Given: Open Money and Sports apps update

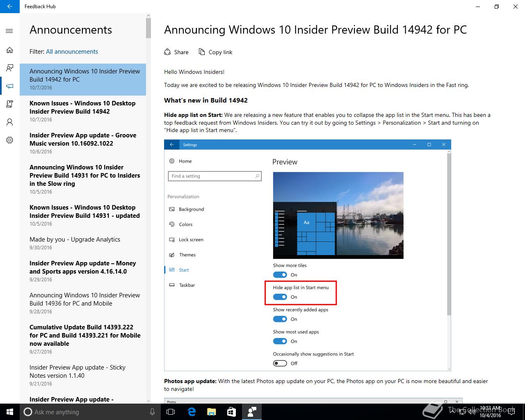Looking at the screenshot, I should [x=83, y=272].
